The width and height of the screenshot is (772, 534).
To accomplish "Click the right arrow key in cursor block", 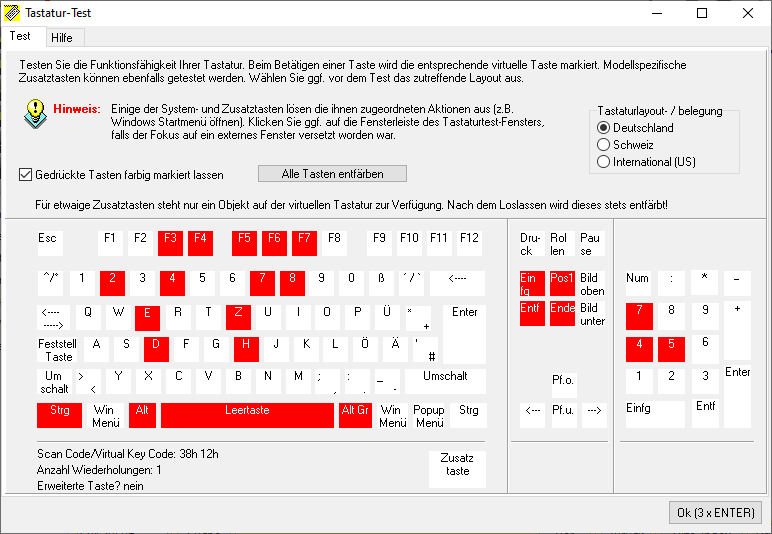I will coord(594,415).
